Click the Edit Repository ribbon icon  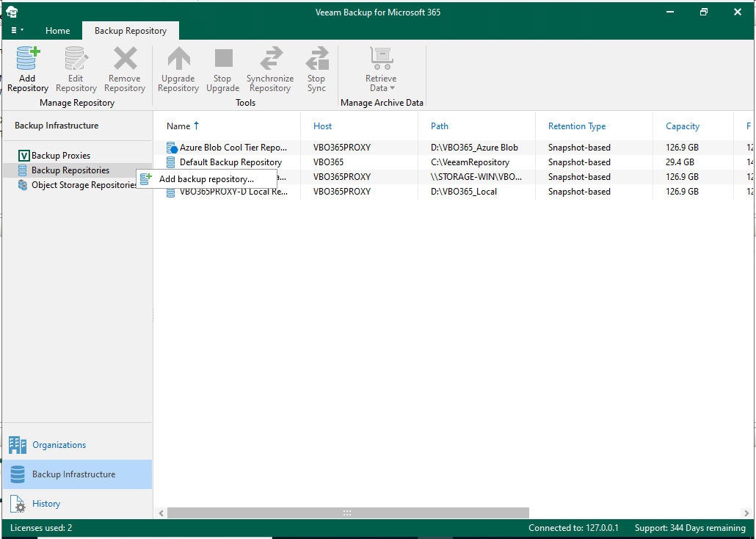[76, 59]
